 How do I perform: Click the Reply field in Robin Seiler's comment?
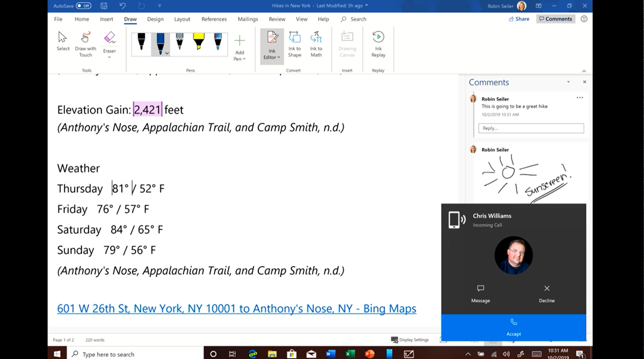[x=531, y=128]
